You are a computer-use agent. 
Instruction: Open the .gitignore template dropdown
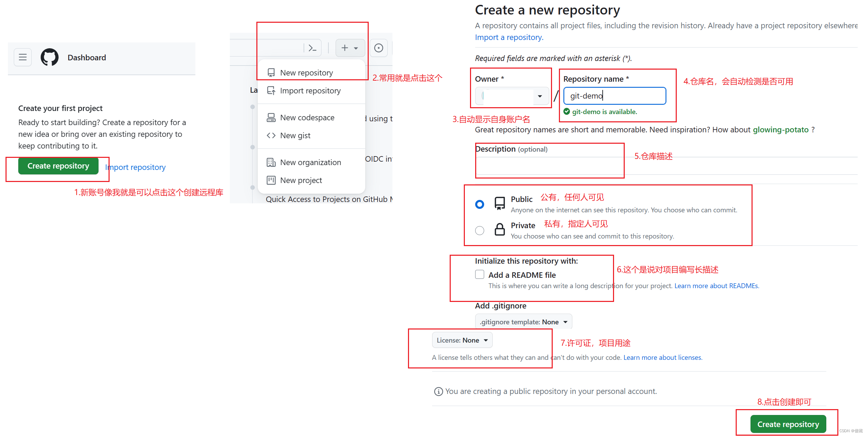[523, 322]
